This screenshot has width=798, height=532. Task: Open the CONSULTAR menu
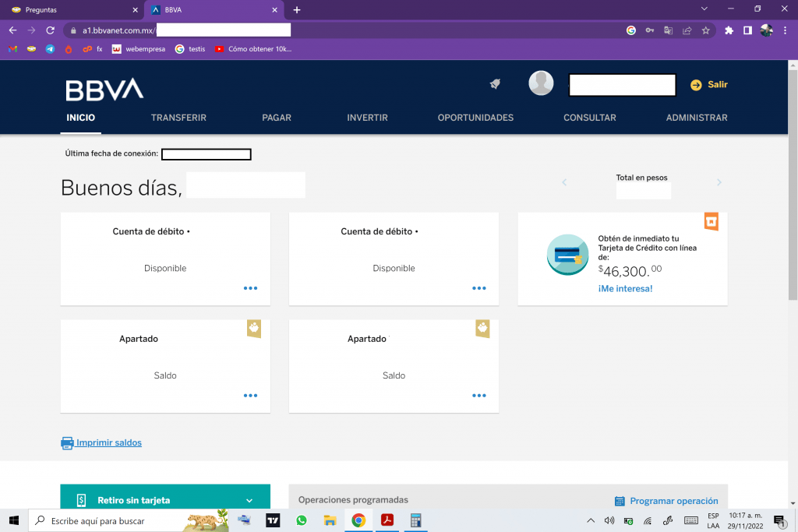tap(589, 118)
